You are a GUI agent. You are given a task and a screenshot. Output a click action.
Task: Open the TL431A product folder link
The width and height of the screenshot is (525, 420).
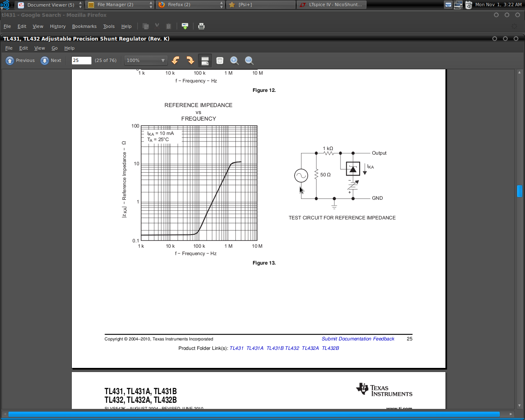[255, 348]
